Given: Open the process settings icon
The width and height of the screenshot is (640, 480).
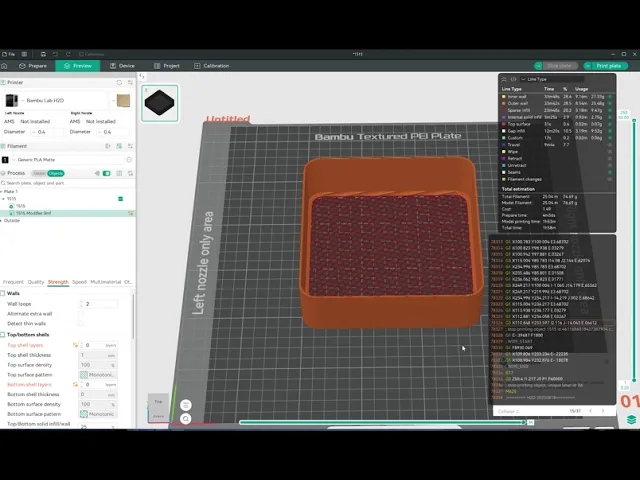Looking at the screenshot, I should [130, 173].
